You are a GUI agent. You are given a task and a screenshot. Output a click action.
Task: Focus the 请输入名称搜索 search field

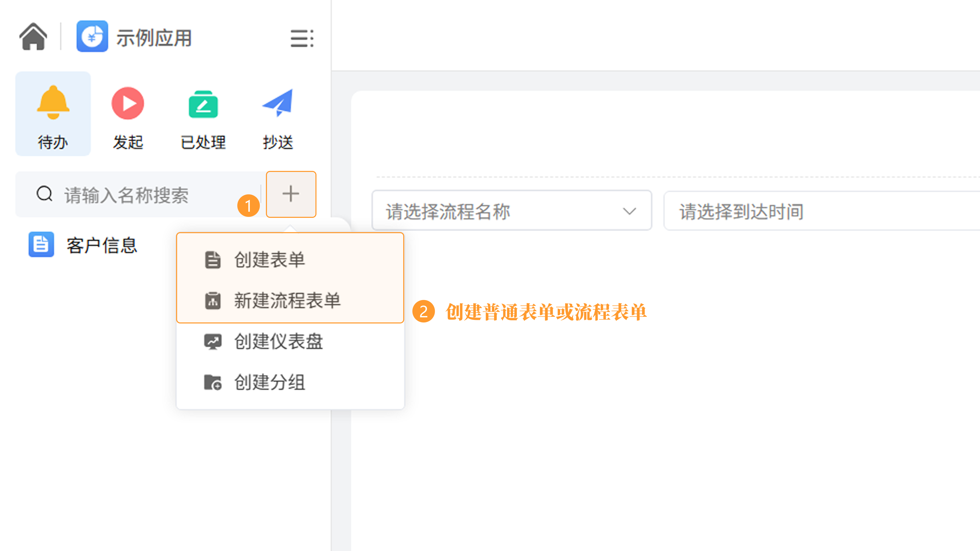tap(152, 195)
